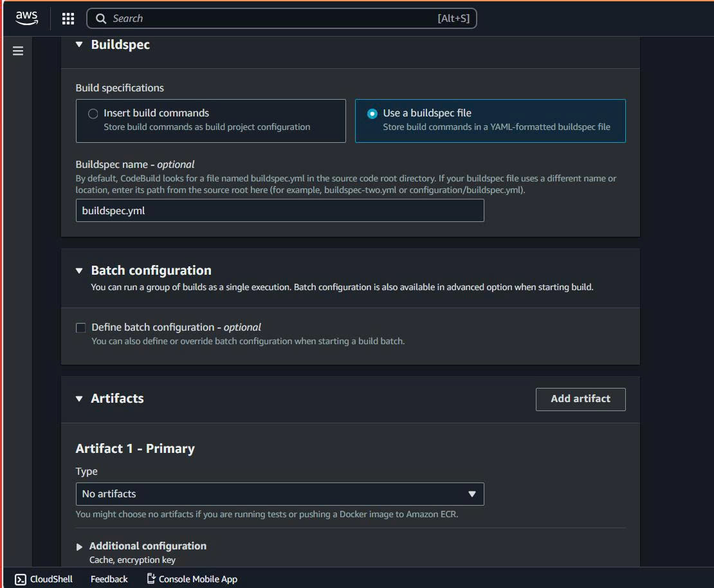Collapse the Artifacts section
Screen dimensions: 714x588
(78, 398)
